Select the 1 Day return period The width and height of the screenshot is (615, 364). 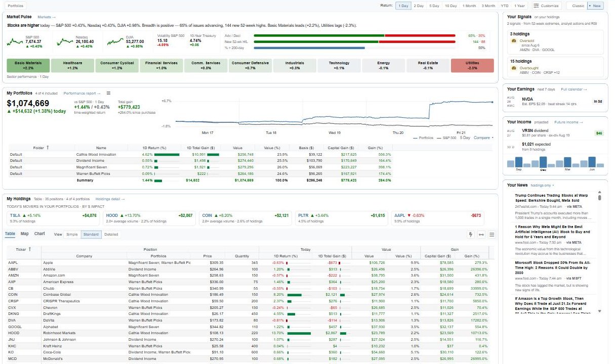(403, 6)
